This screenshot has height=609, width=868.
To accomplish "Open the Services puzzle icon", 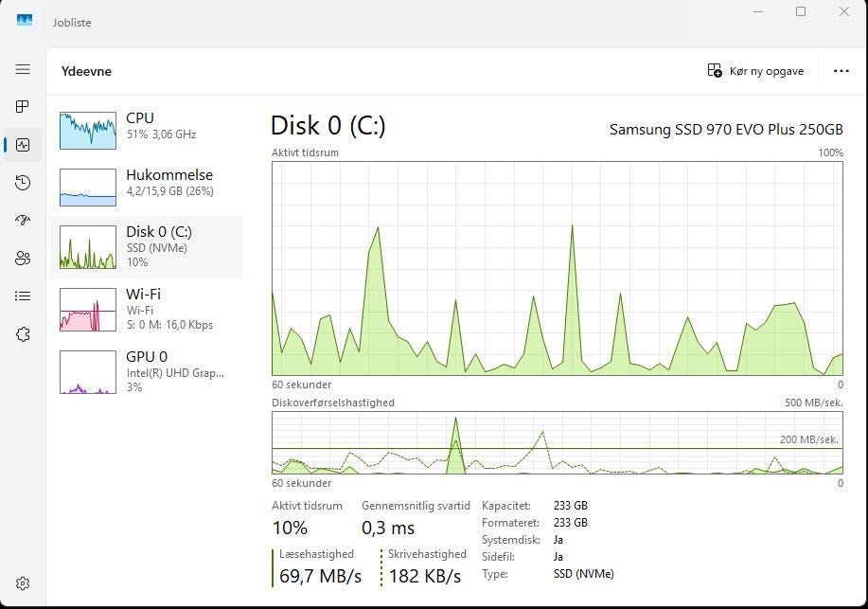I will point(23,334).
